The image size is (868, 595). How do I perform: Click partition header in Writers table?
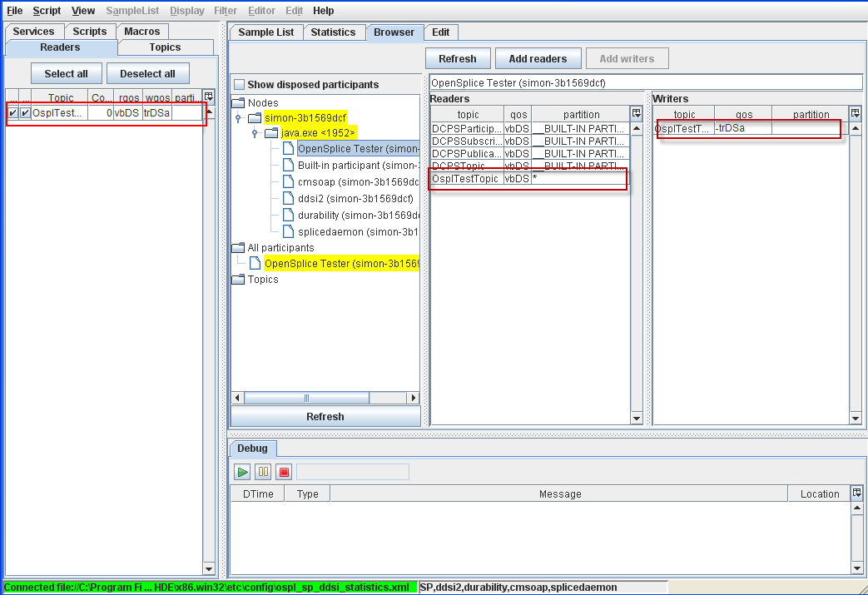[811, 115]
